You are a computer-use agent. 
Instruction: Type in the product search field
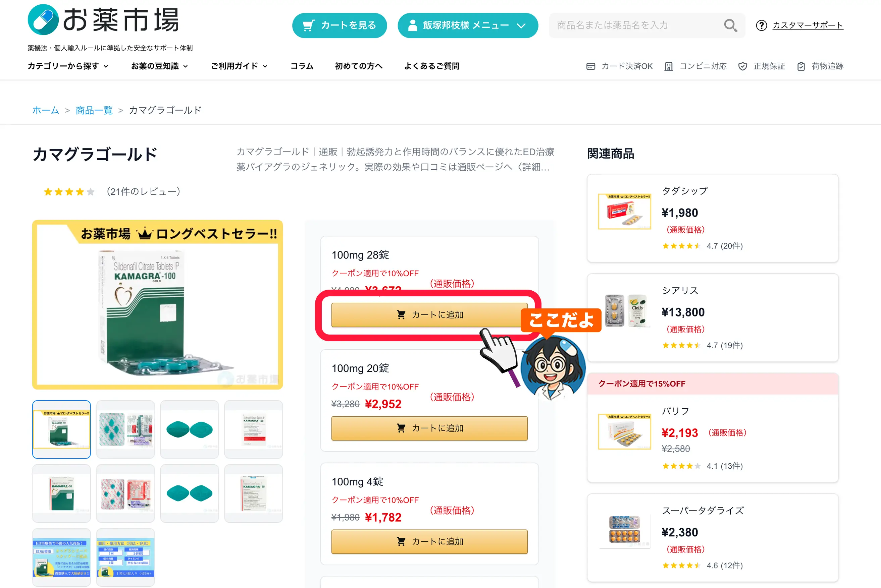click(x=634, y=25)
